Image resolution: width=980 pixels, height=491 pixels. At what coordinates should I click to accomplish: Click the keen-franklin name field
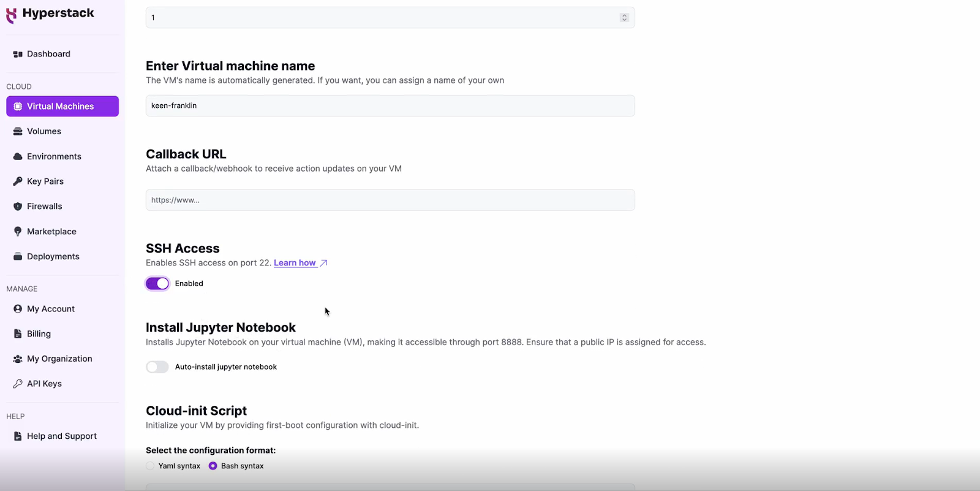coord(390,105)
